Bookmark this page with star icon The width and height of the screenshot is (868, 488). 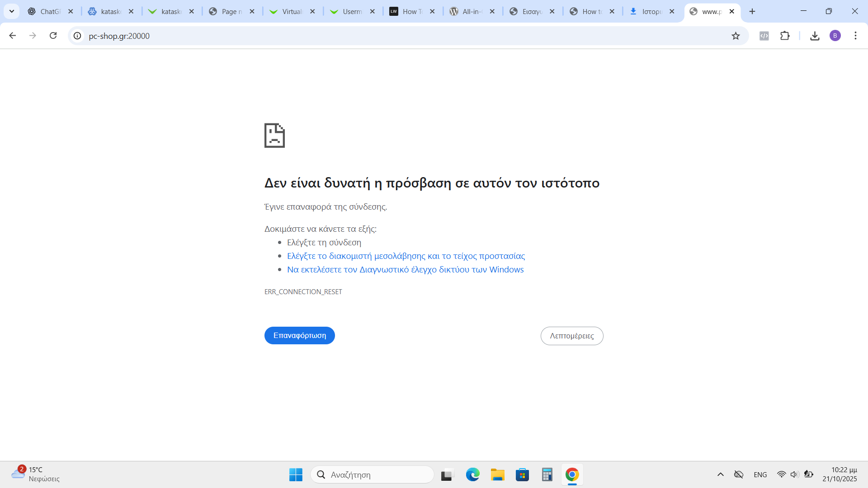click(x=736, y=36)
